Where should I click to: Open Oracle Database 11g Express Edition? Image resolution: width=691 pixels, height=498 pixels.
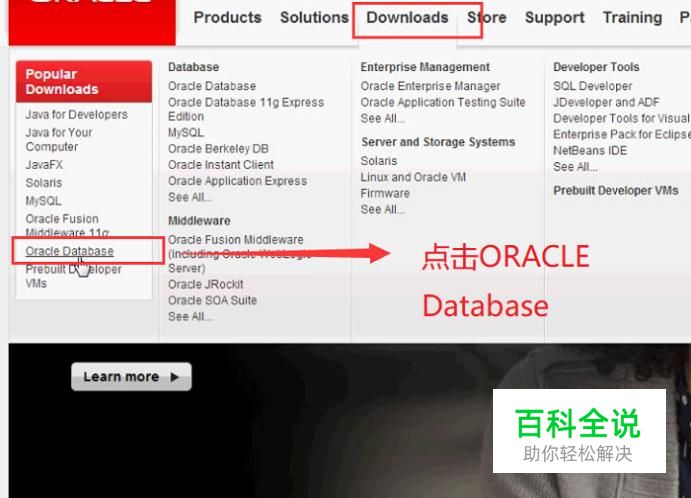(x=246, y=109)
